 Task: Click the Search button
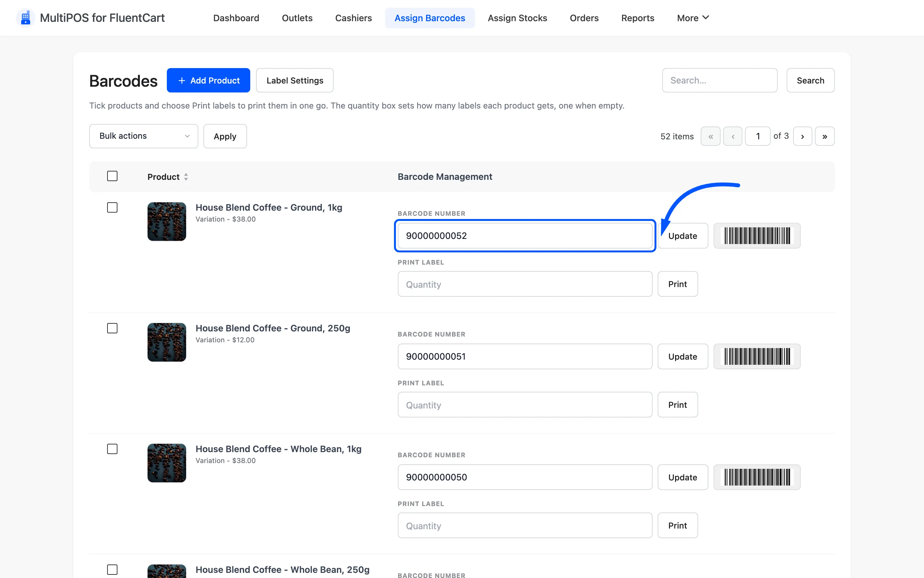pyautogui.click(x=810, y=81)
